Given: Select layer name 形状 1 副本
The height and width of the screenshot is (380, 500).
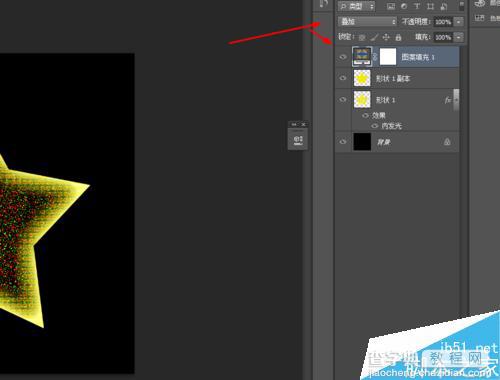Looking at the screenshot, I should coord(393,79).
